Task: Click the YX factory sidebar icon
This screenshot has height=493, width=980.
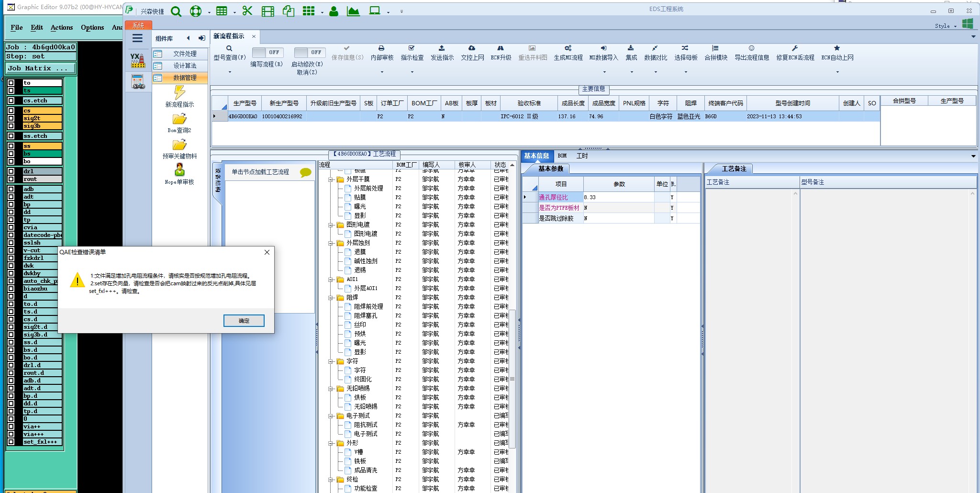Action: coord(138,60)
